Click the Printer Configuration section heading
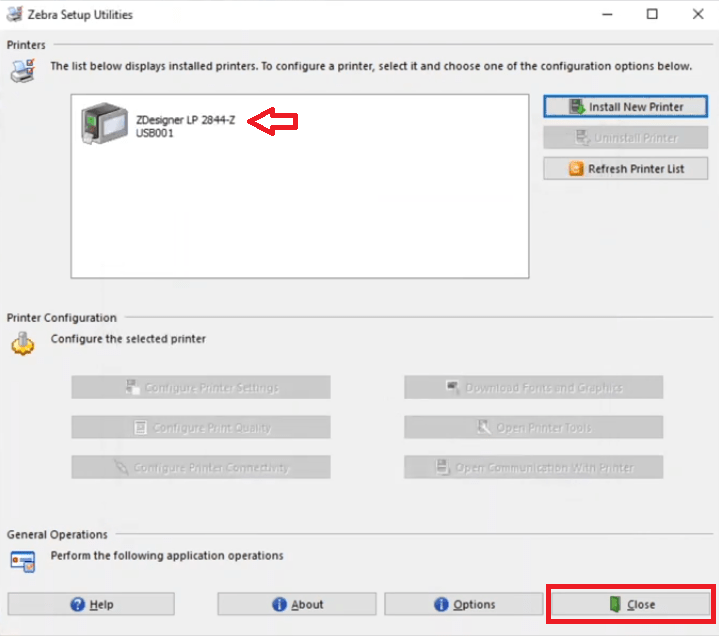The image size is (719, 636). 62,318
